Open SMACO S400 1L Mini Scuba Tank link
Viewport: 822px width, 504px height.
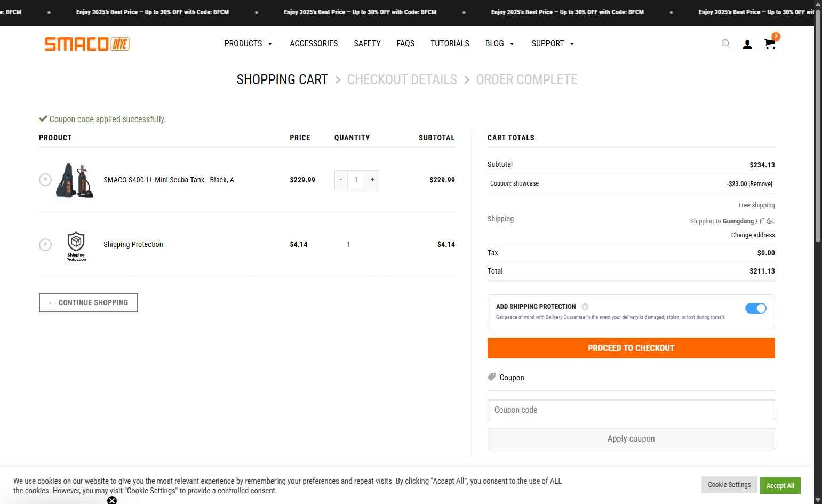169,180
